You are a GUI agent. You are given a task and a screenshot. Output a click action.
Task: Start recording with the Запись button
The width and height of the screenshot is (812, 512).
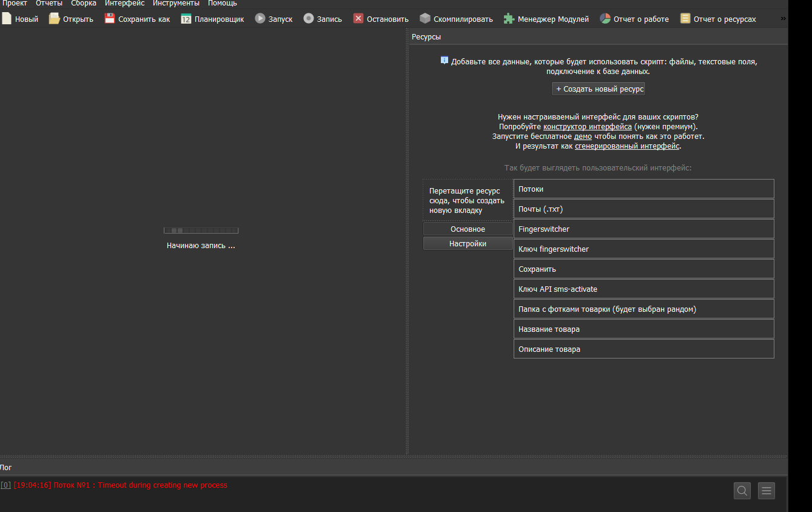323,18
